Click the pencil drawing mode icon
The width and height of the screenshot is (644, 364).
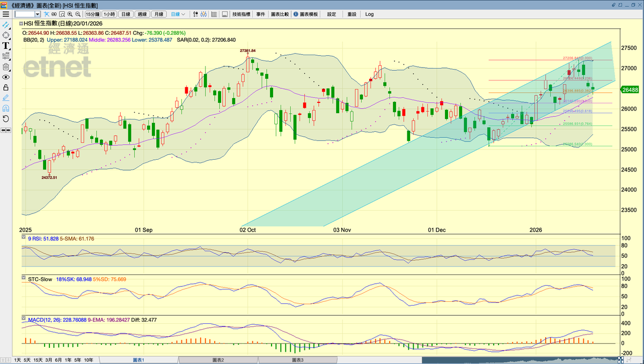[6, 98]
